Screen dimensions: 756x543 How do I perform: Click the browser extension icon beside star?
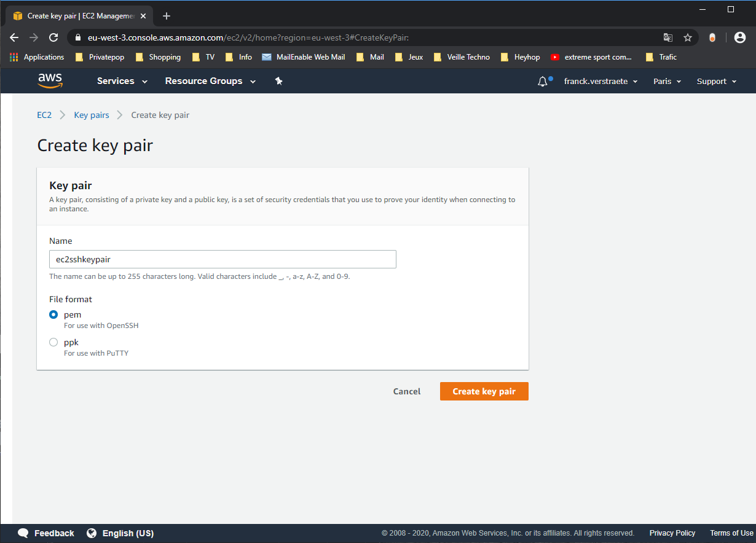(x=712, y=37)
